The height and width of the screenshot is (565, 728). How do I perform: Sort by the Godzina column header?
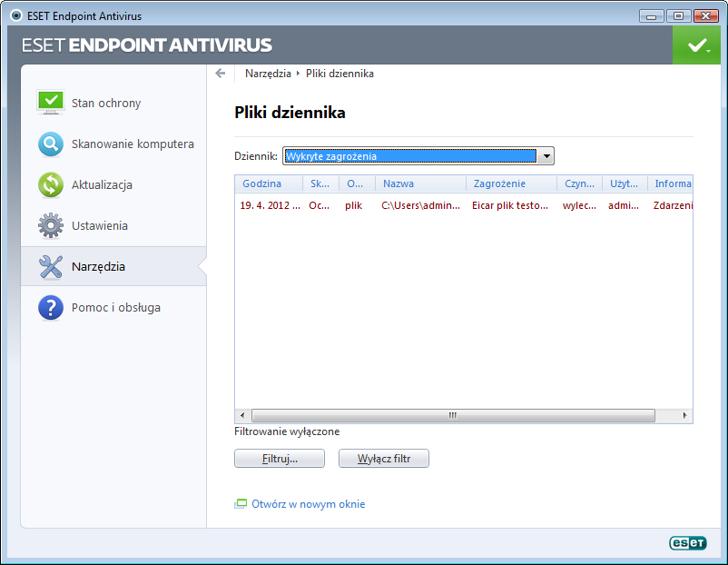269,183
